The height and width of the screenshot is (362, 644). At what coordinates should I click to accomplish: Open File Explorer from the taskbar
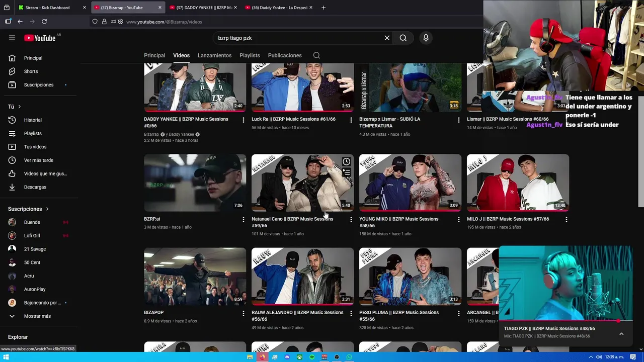(x=250, y=357)
